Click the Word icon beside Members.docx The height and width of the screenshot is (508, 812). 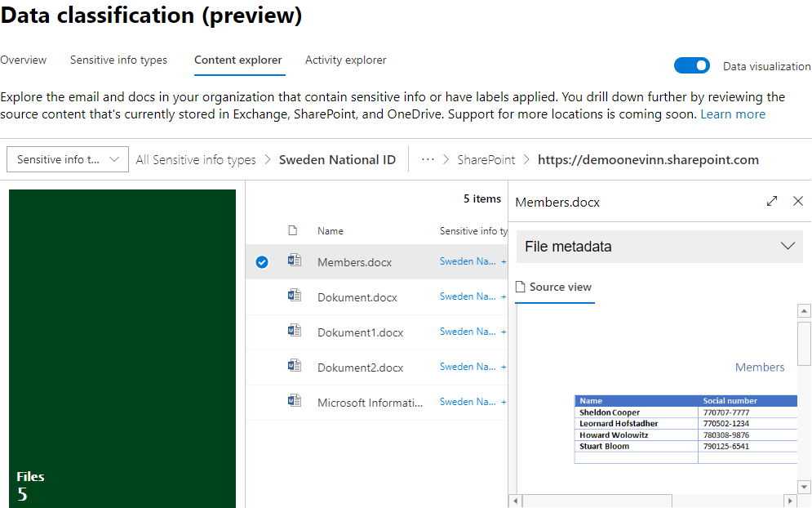[295, 261]
